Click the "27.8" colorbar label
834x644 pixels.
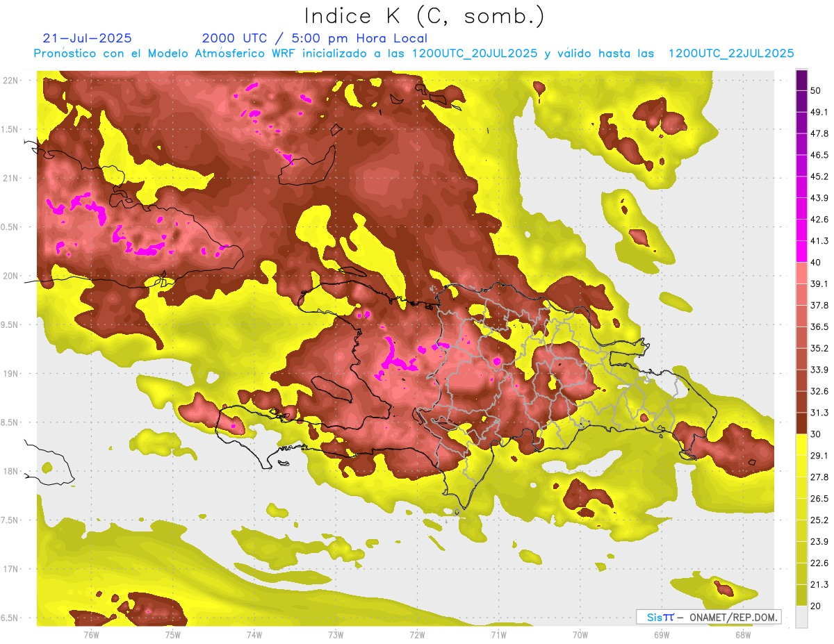[819, 477]
